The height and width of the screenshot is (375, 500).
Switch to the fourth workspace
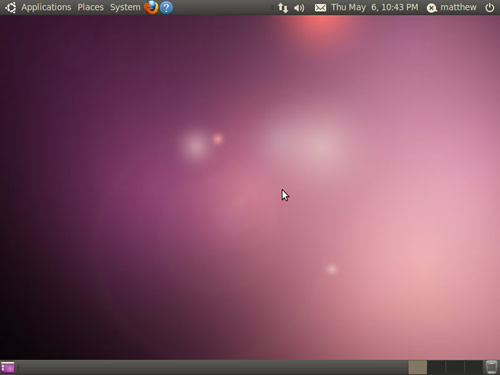(x=473, y=367)
